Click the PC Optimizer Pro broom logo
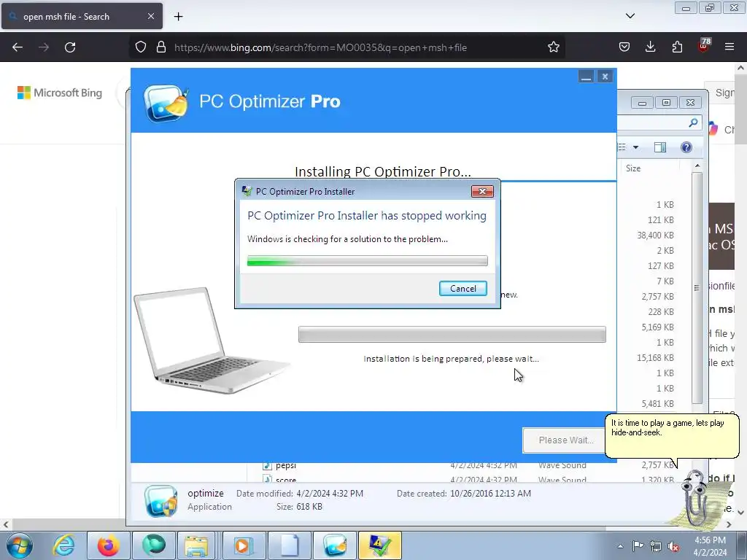The width and height of the screenshot is (747, 560). [166, 102]
